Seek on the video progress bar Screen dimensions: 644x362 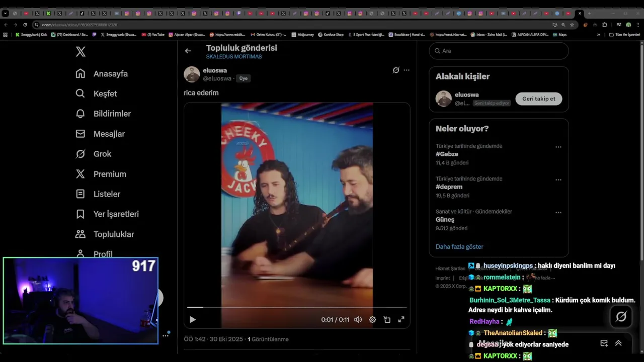(297, 307)
